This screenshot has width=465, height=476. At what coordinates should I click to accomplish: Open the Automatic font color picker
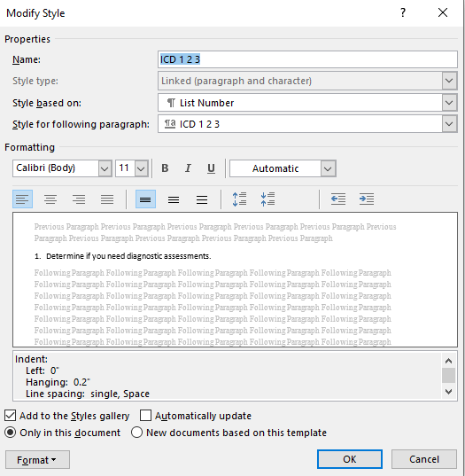click(283, 168)
